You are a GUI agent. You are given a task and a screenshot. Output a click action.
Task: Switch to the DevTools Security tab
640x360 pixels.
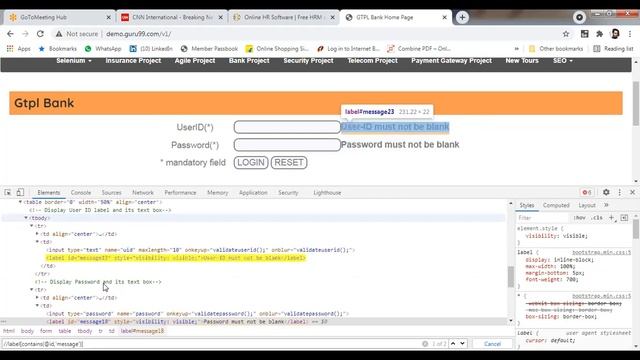coord(288,193)
